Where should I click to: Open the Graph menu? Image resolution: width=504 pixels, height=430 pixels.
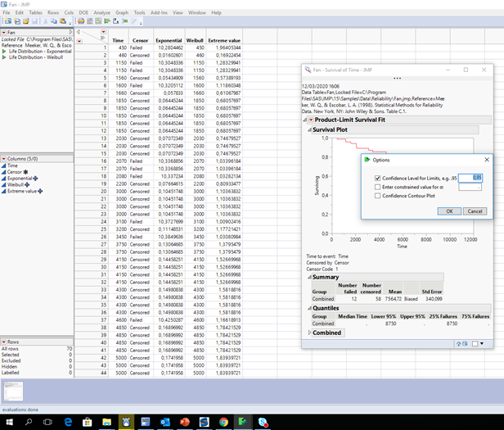[x=122, y=12]
